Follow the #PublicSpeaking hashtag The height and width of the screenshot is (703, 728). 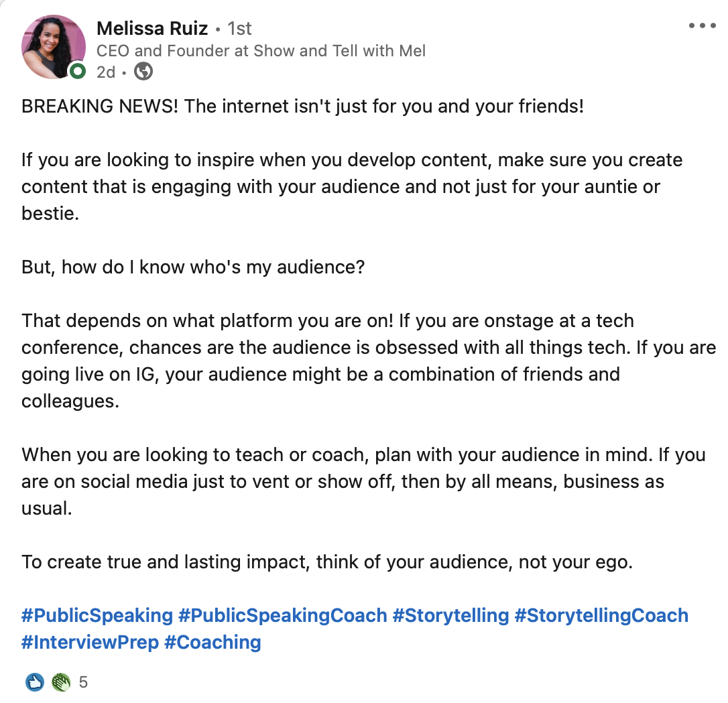click(x=97, y=616)
